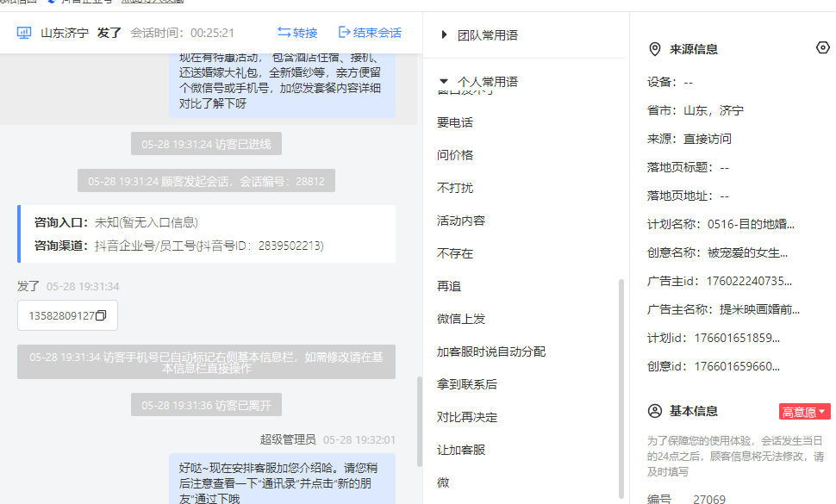Select the 微 quick phrase

click(x=443, y=482)
